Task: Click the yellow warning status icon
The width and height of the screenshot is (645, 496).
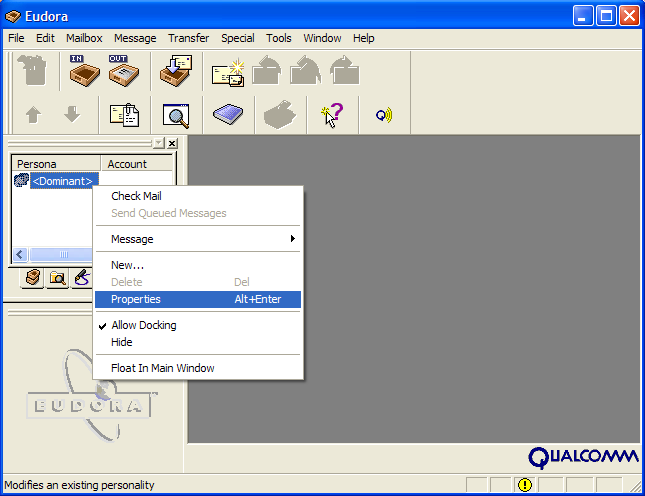Action: [x=524, y=485]
